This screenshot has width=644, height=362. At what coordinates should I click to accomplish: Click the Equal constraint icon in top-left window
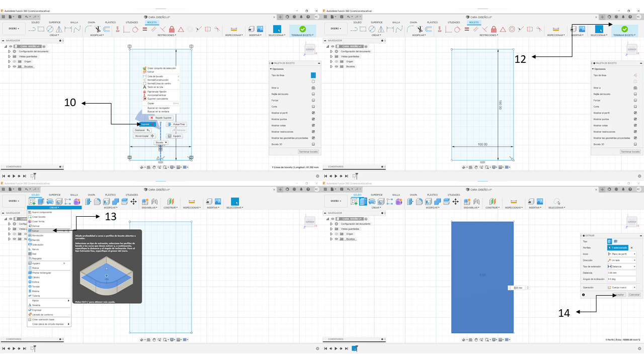(x=144, y=29)
